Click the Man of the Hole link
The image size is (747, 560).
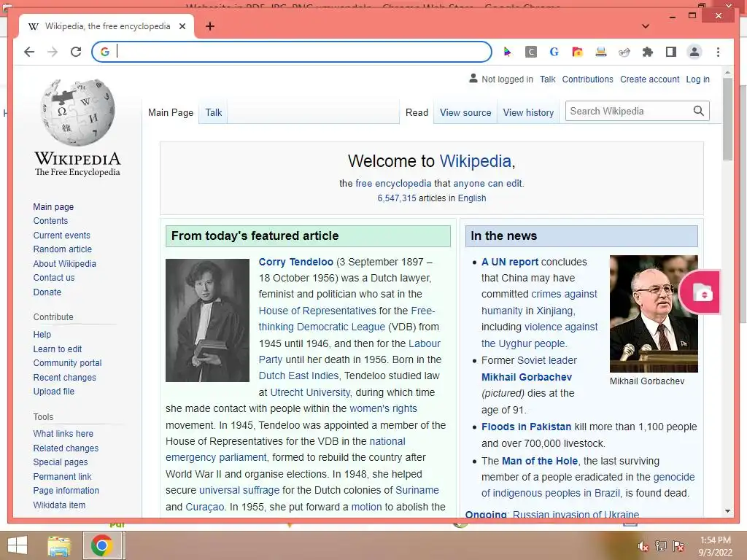pyautogui.click(x=540, y=461)
